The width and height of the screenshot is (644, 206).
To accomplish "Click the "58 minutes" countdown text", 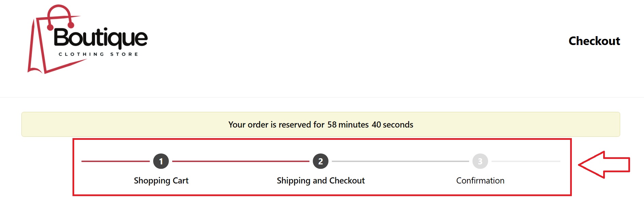I will [348, 124].
